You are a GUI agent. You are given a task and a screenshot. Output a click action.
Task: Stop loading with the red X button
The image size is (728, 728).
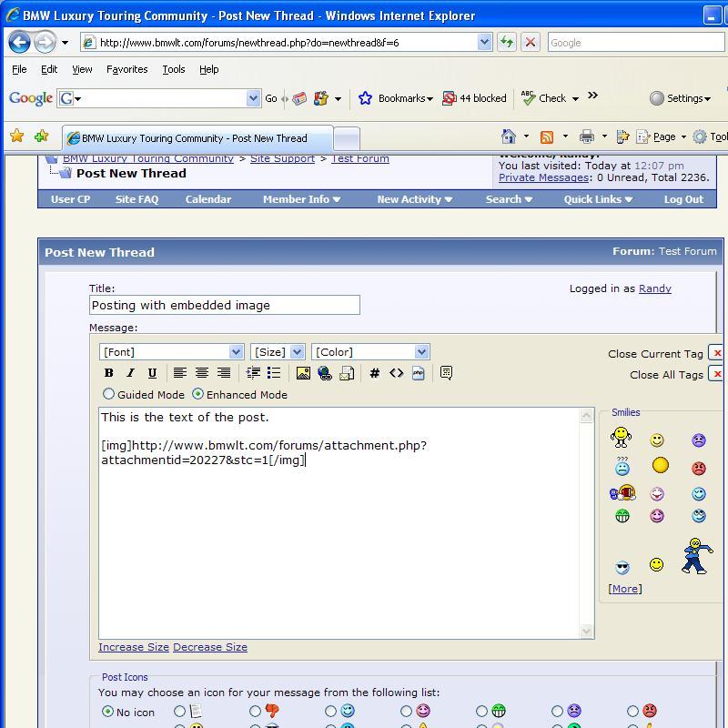tap(531, 43)
